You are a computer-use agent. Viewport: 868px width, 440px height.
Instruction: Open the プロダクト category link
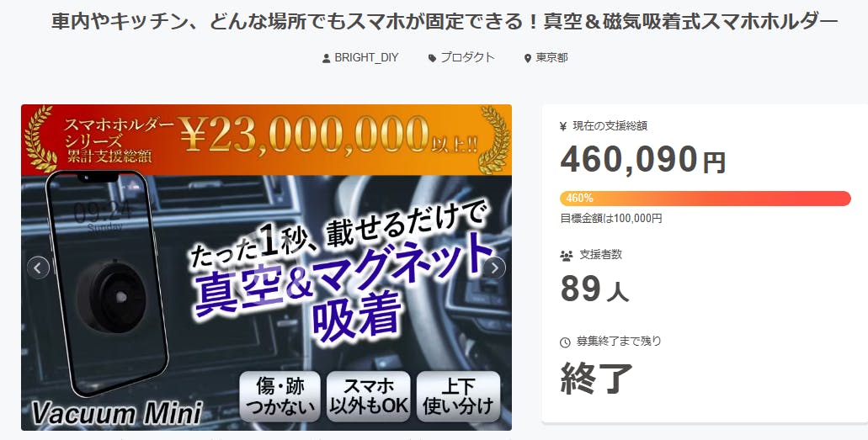(467, 57)
